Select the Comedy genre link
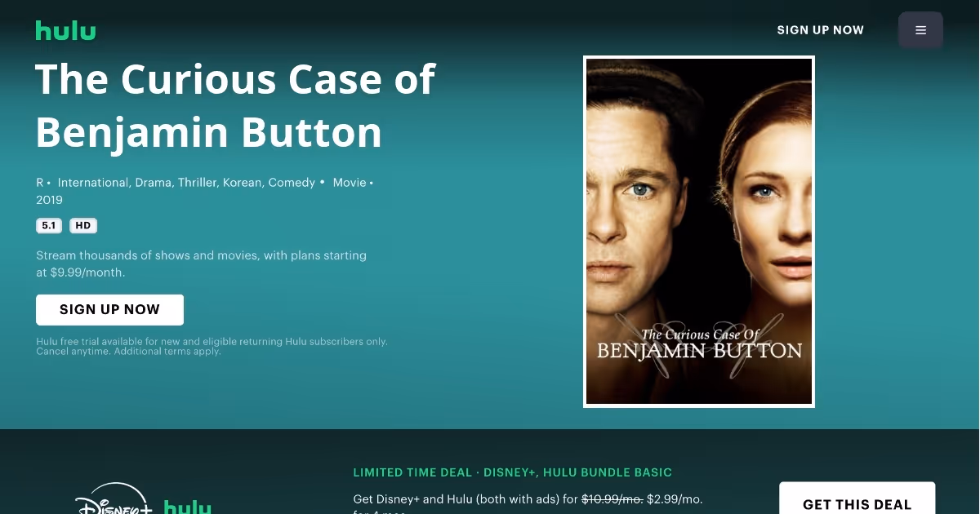The image size is (980, 514). click(292, 183)
